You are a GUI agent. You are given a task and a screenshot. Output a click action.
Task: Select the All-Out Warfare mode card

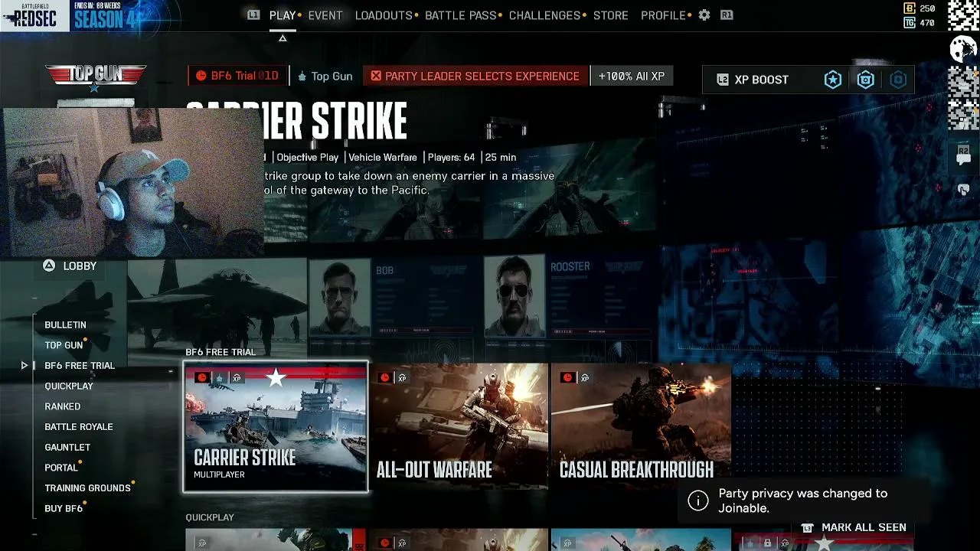click(459, 426)
